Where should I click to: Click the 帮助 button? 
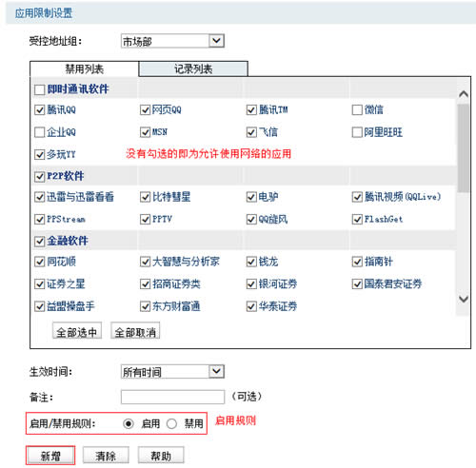click(x=161, y=456)
